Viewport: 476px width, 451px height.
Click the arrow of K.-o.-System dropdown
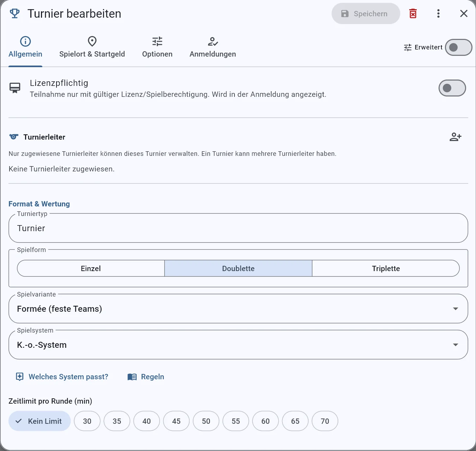click(456, 345)
